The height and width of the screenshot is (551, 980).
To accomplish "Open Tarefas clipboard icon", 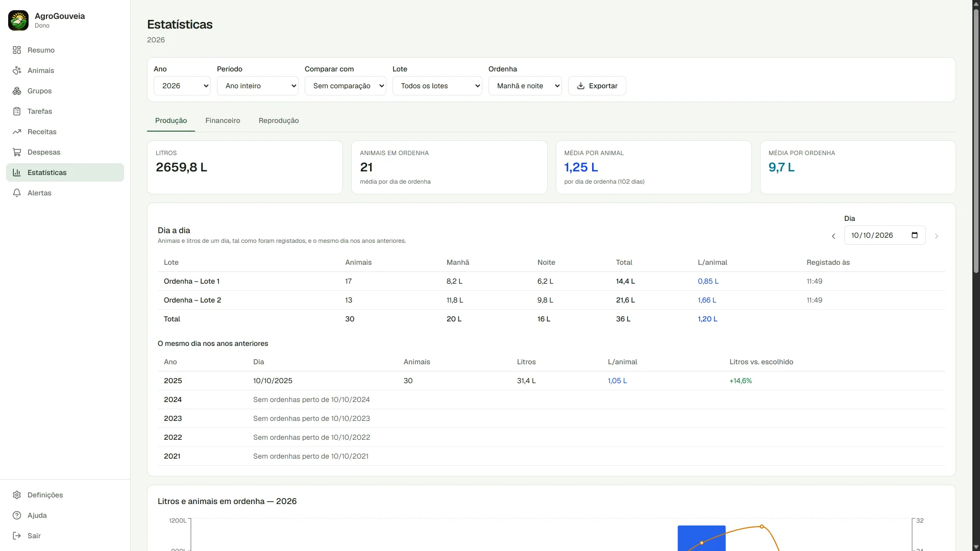I will (x=17, y=111).
